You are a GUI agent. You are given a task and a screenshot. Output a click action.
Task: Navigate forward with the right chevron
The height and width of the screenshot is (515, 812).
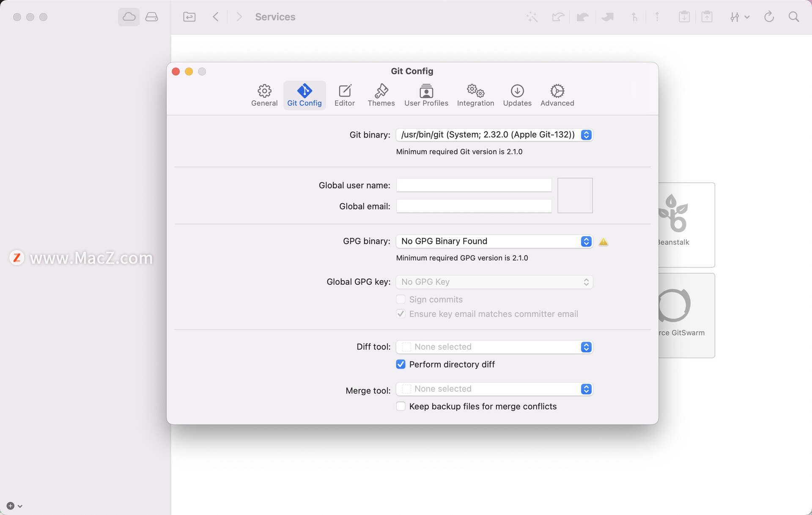tap(239, 17)
